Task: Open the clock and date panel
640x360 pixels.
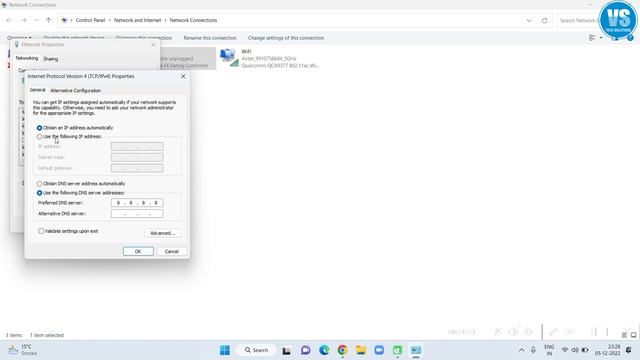Action: [x=608, y=350]
